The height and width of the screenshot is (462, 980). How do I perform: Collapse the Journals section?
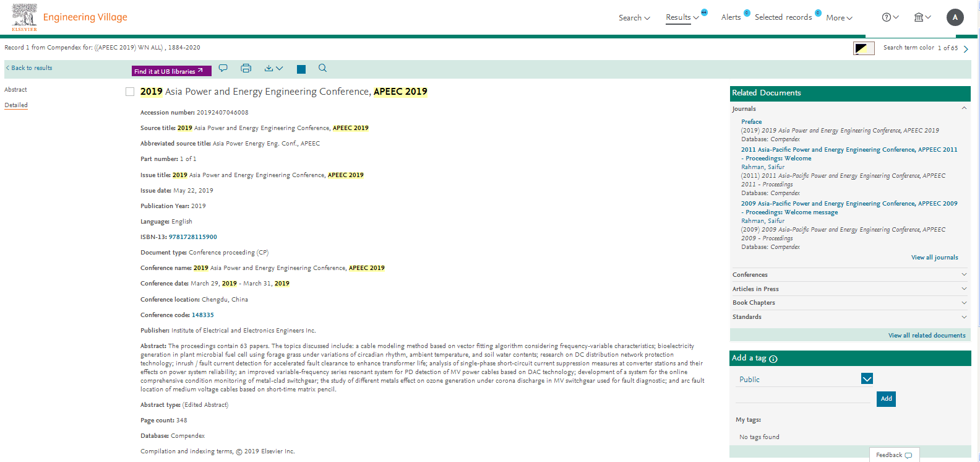click(x=964, y=108)
